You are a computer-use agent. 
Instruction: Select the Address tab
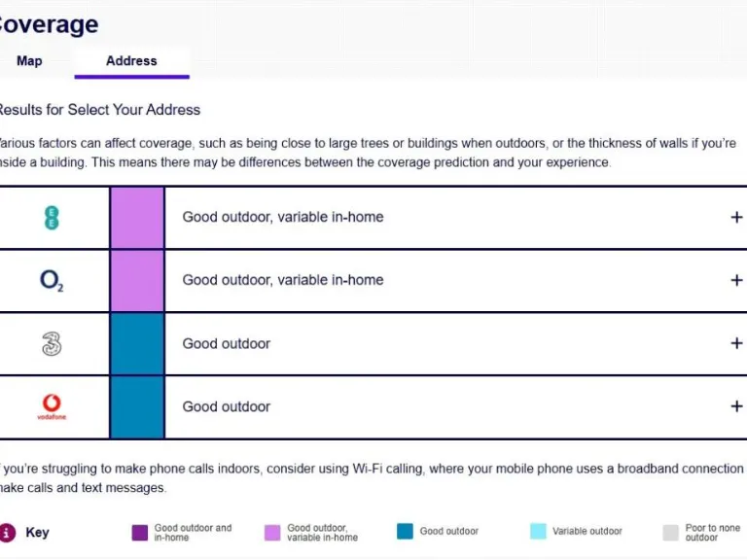pos(131,60)
